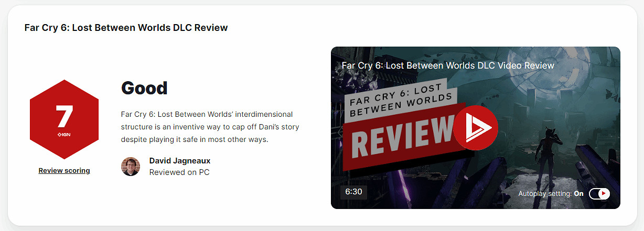Screen dimensions: 644x231
Task: Open the Review scoring link
Action: point(64,170)
